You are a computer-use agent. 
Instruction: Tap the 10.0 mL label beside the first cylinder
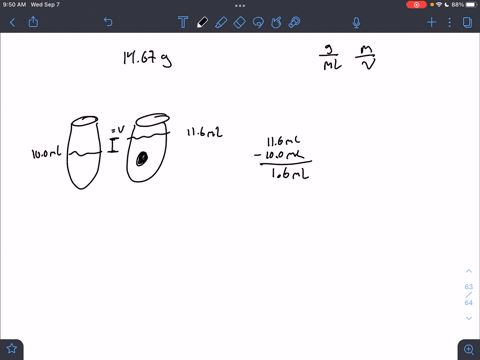tap(46, 153)
